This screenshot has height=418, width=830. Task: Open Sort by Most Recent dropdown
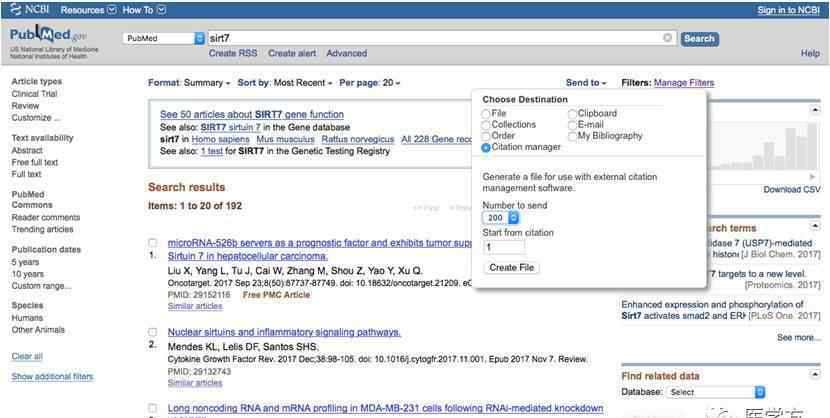(285, 83)
